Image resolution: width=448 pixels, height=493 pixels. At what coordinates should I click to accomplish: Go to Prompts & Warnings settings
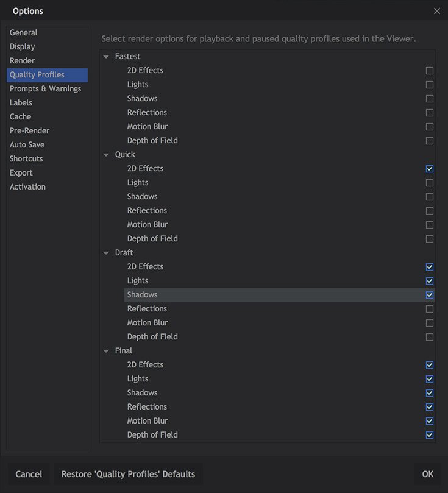point(45,89)
